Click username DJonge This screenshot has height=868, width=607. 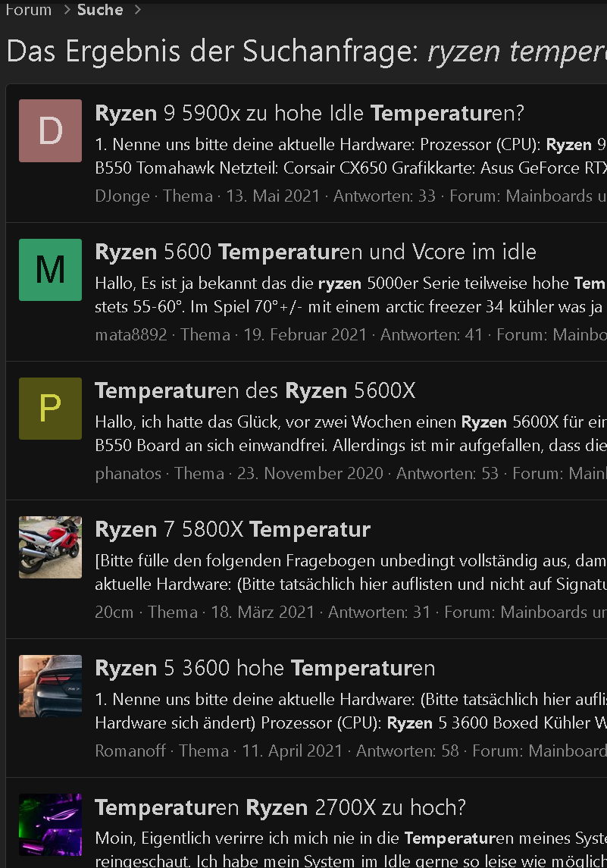point(122,196)
